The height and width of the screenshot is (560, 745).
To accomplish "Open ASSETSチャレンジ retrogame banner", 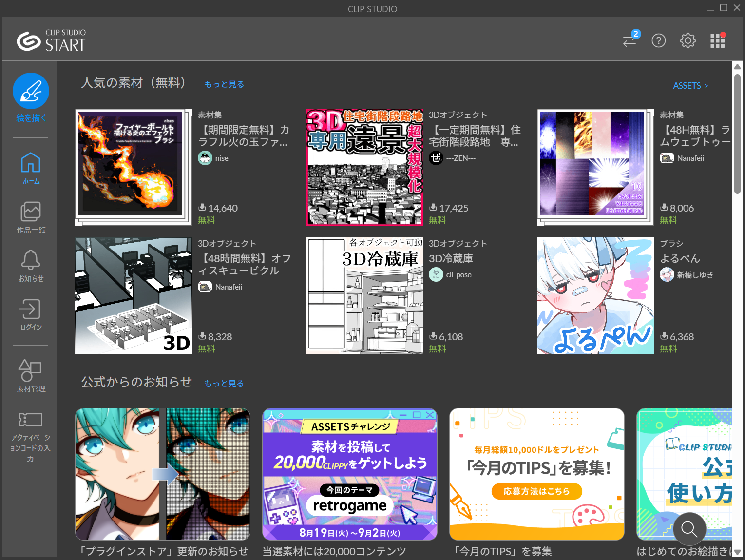I will coord(350,474).
